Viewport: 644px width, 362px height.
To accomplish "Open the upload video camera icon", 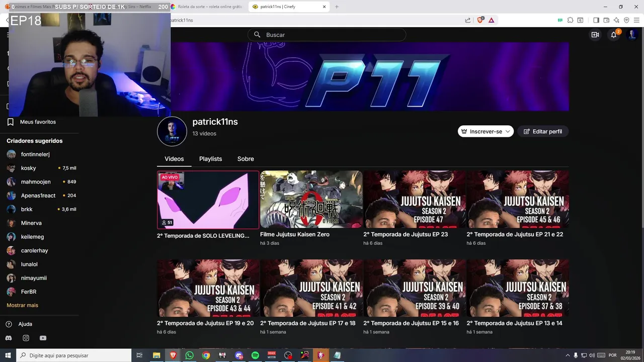I will [595, 35].
